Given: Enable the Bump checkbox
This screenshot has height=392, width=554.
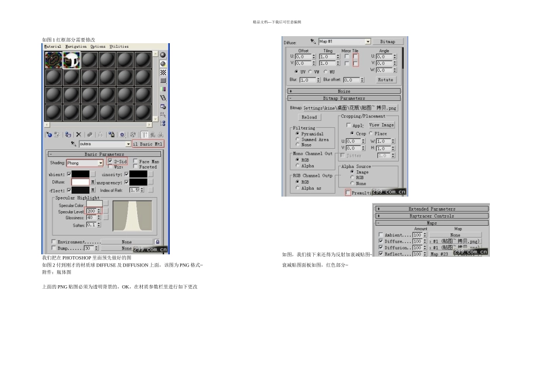Looking at the screenshot, I should tap(54, 248).
